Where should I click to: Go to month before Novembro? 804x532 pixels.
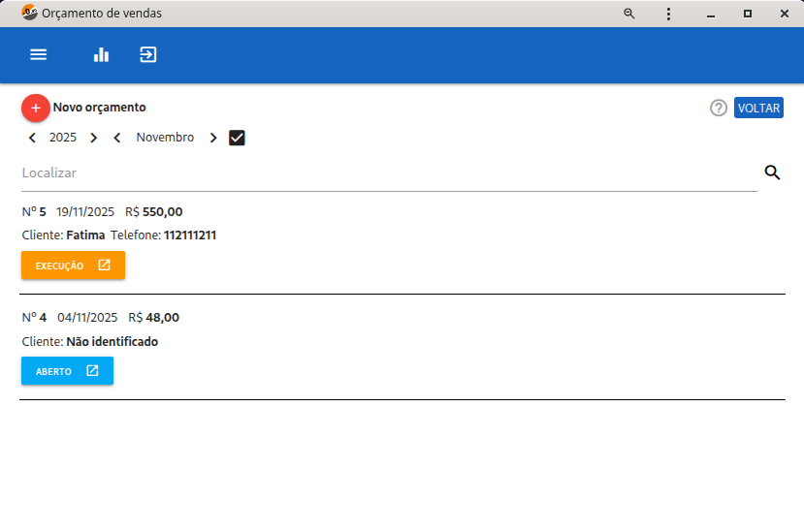117,138
